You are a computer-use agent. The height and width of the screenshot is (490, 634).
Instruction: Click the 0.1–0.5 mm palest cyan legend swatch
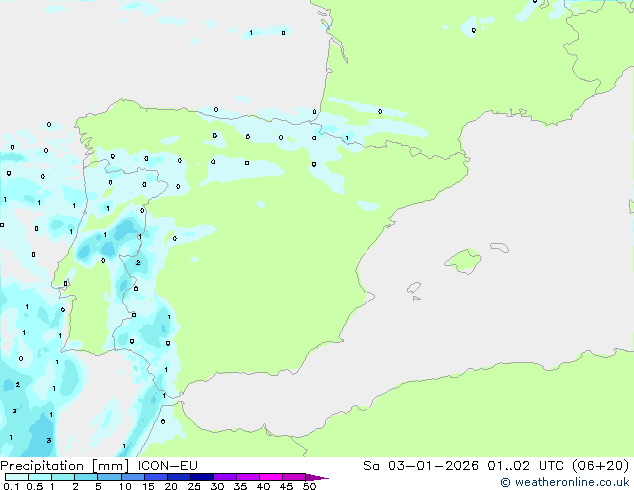coord(17,477)
